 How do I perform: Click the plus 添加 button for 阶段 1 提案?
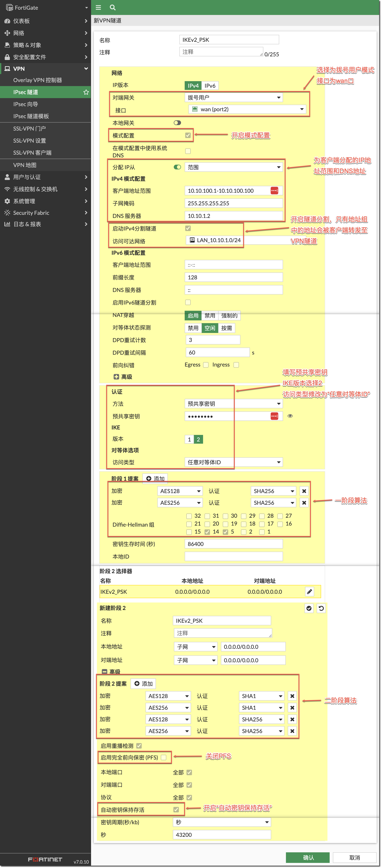155,478
